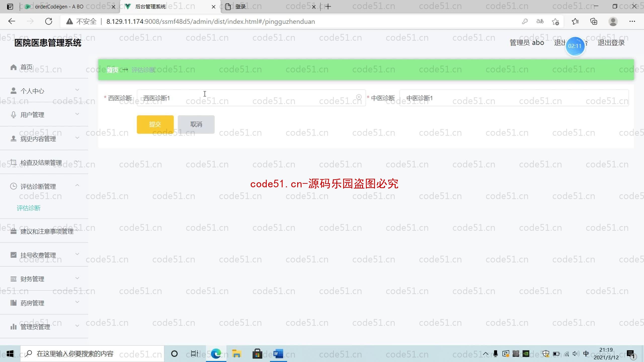Open the 首页 home icon in sidebar
The image size is (644, 362).
13,67
